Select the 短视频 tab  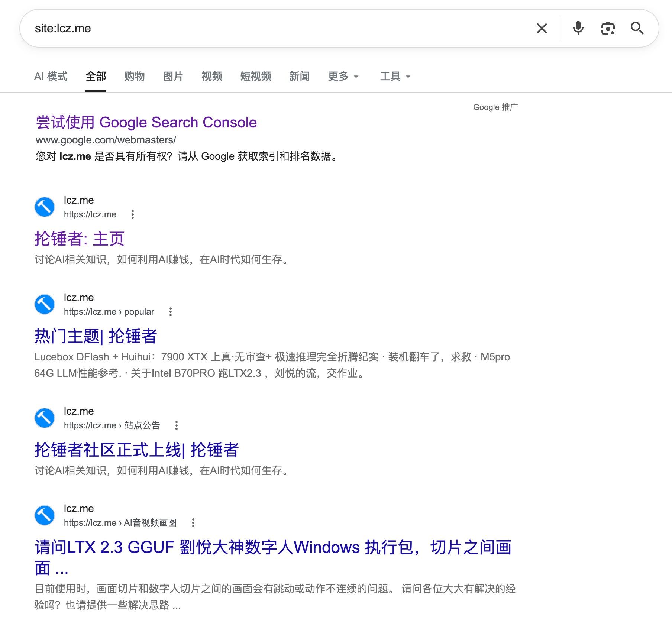coord(256,77)
